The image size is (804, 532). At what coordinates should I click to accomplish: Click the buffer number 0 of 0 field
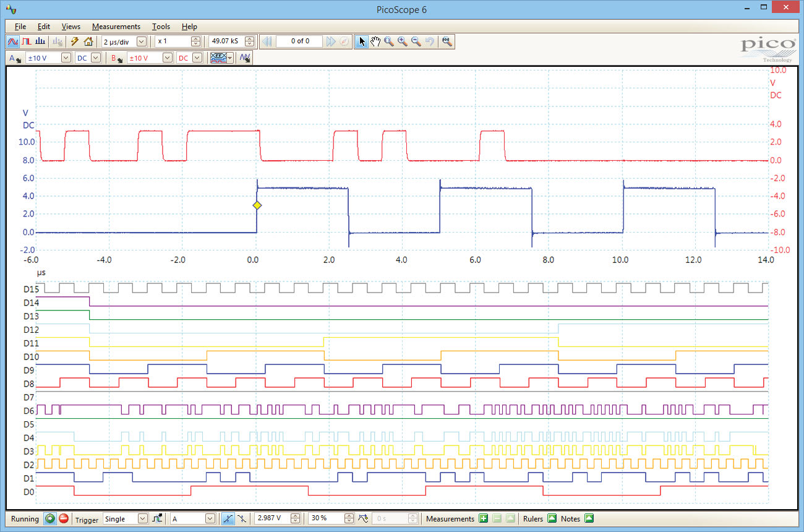(x=299, y=41)
